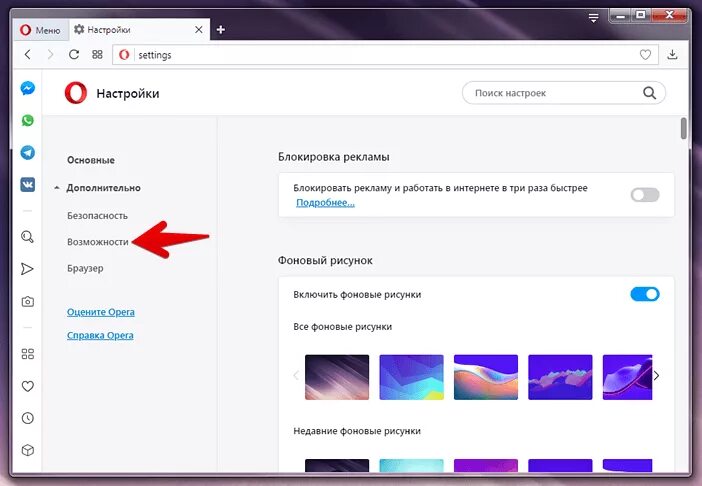Open sidebar bookmarks heart icon
This screenshot has width=702, height=486.
pyautogui.click(x=28, y=386)
